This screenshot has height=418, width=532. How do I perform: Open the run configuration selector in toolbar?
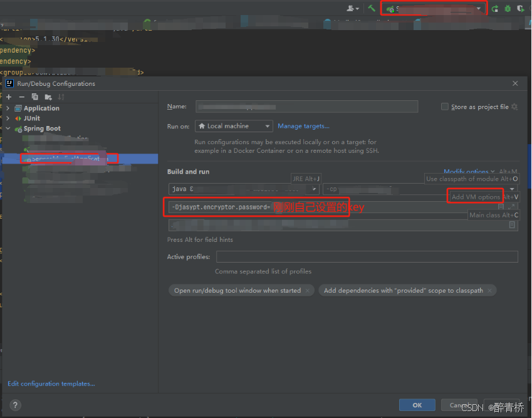(434, 9)
